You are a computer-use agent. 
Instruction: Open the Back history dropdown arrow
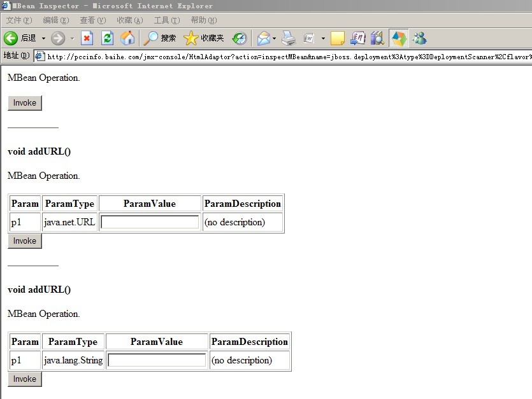43,38
